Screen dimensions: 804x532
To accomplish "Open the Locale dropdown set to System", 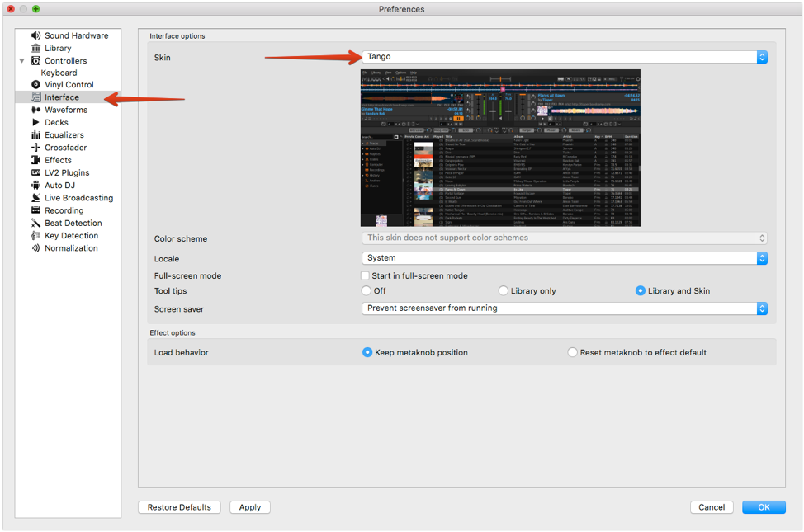I will (565, 258).
